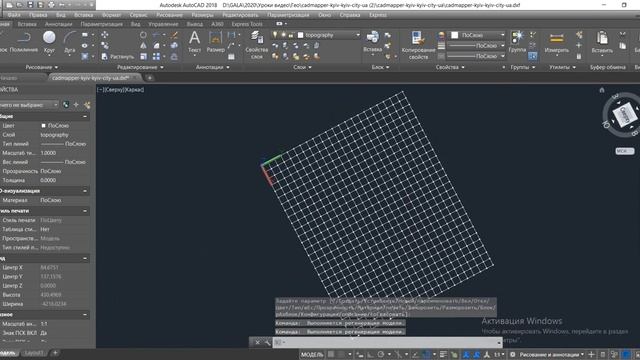This screenshot has height=360, width=640.
Task: Click the Каркас visual style label
Action: click(x=135, y=90)
